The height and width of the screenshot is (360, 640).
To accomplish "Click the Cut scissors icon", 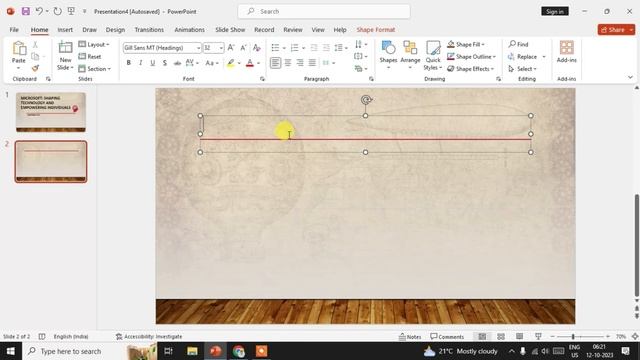I will pyautogui.click(x=35, y=44).
